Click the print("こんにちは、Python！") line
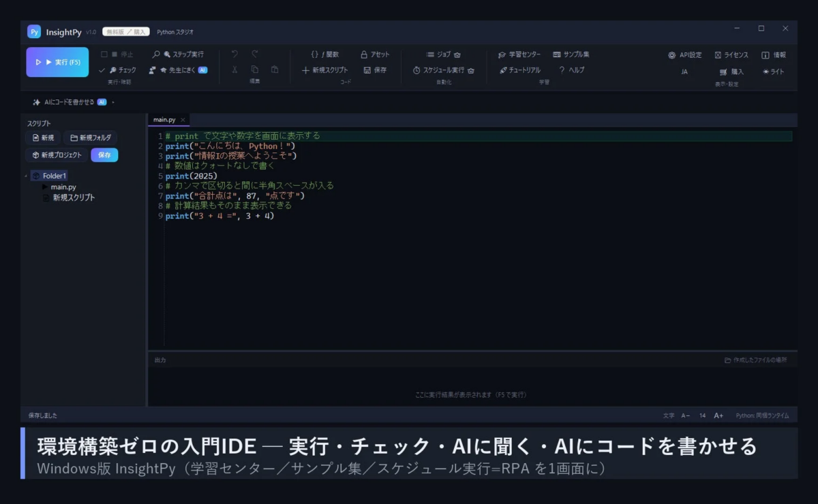Screen dimensions: 818x504 click(x=230, y=146)
